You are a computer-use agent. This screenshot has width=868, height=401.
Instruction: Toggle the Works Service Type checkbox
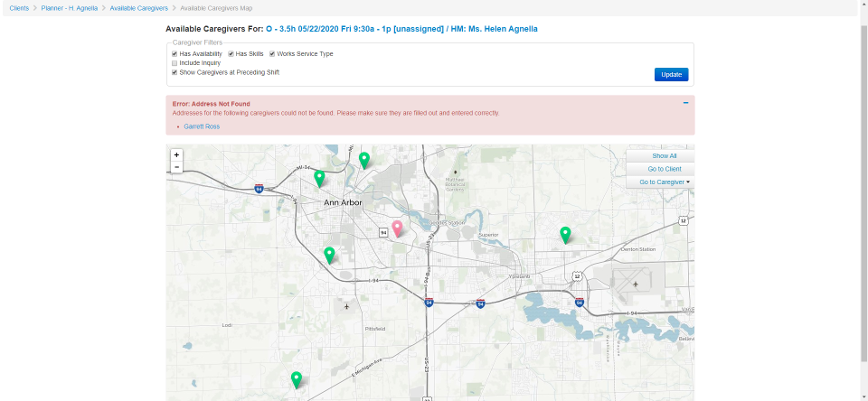pos(272,54)
